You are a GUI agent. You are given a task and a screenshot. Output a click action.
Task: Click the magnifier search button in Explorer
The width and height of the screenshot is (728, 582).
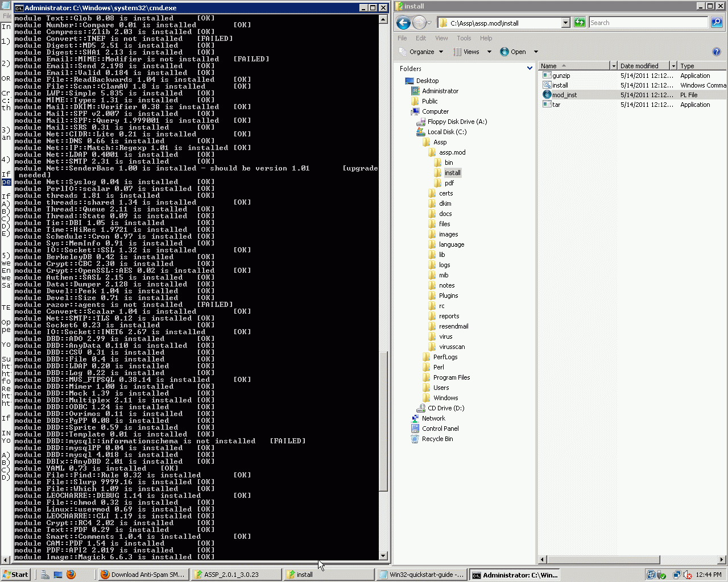[x=717, y=23]
